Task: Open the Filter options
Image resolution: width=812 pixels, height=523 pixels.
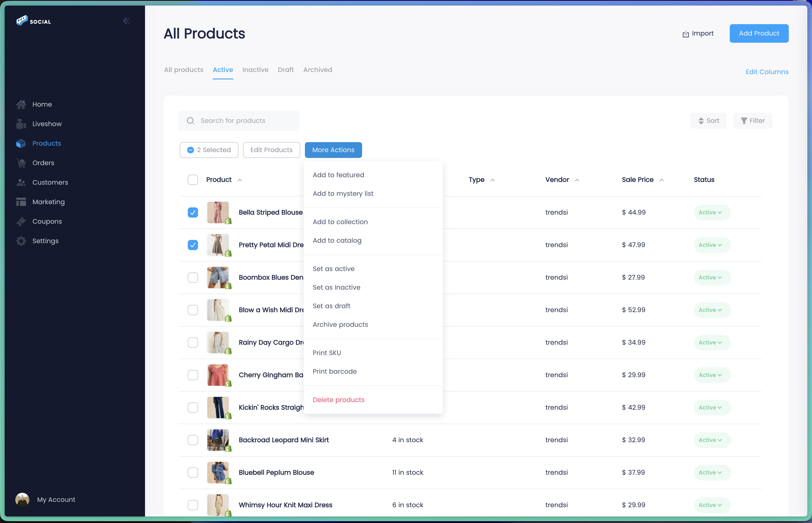Action: [753, 121]
